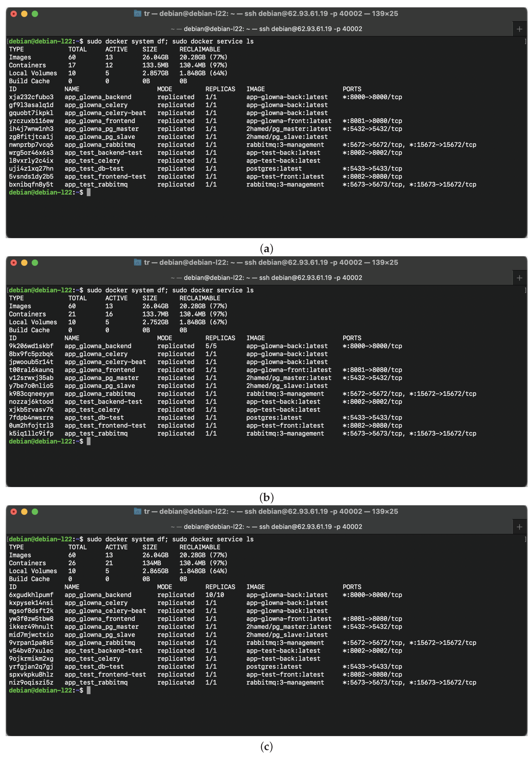Select the ssh session tab in bottom window
Viewport: 532px width, 757px height.
[x=266, y=526]
